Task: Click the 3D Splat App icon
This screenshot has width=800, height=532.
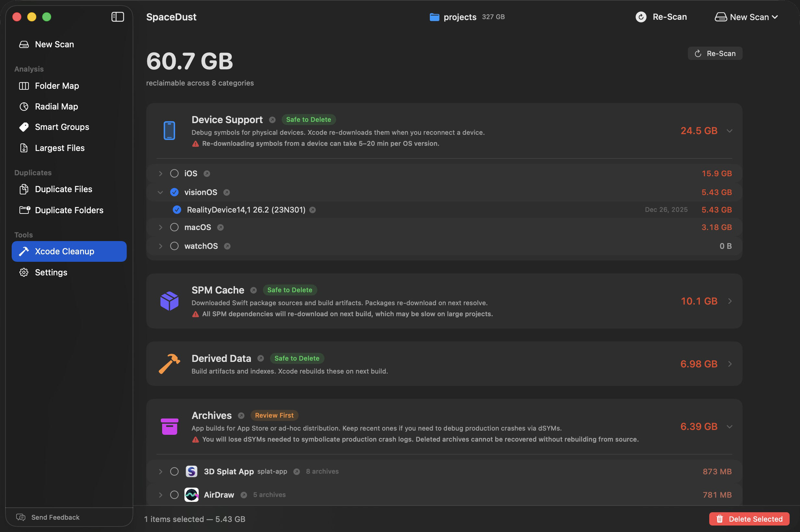Action: click(192, 471)
